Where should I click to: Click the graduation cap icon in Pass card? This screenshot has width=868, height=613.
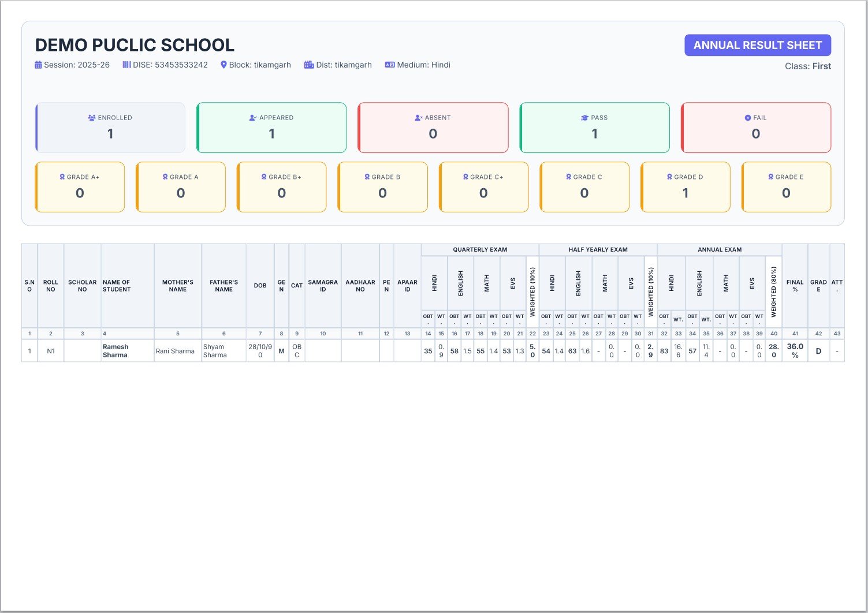click(584, 118)
